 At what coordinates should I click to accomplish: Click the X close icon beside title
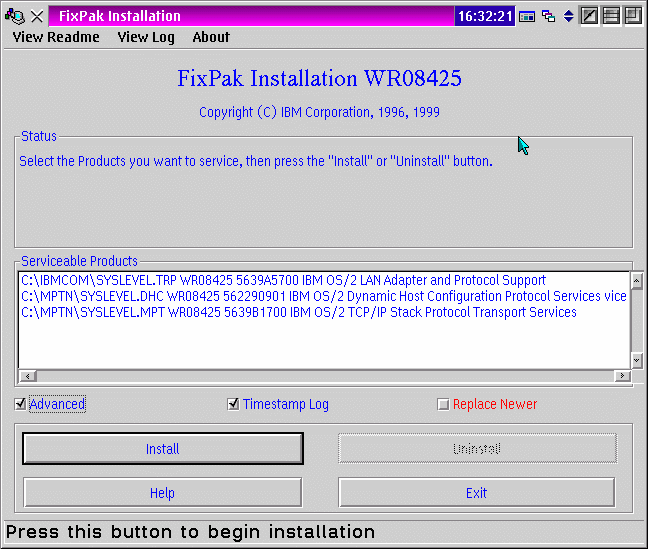click(37, 17)
